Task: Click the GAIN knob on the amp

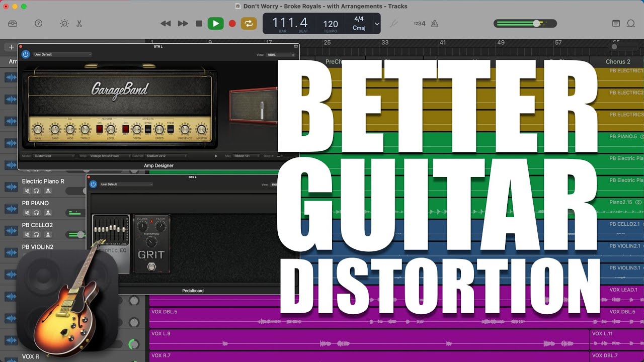Action: (x=38, y=129)
